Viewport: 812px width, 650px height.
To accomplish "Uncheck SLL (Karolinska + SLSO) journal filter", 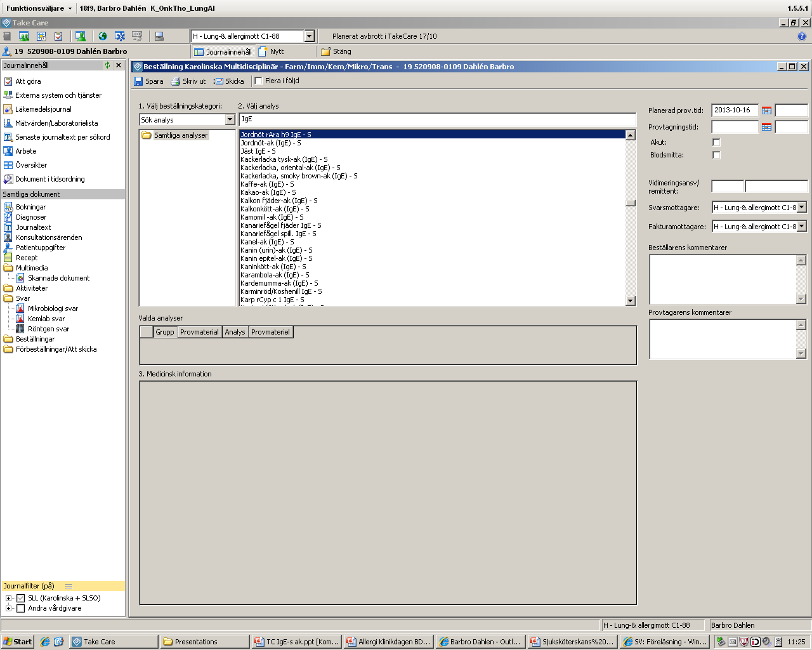I will 20,598.
